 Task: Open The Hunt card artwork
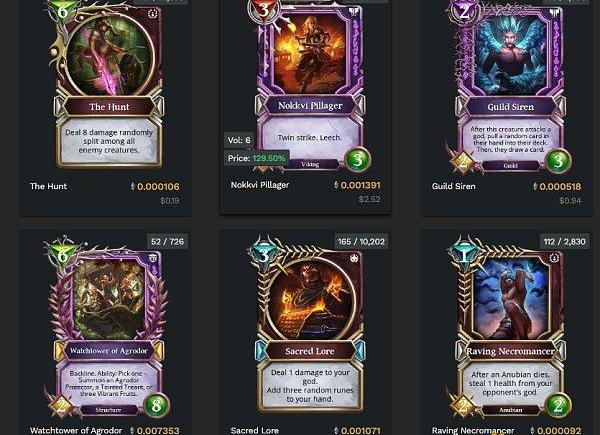[107, 84]
